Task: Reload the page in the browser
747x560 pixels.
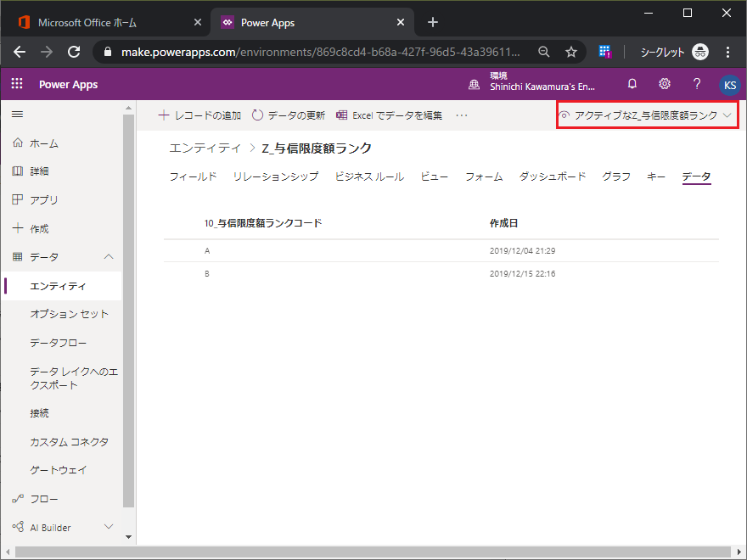Action: tap(74, 52)
